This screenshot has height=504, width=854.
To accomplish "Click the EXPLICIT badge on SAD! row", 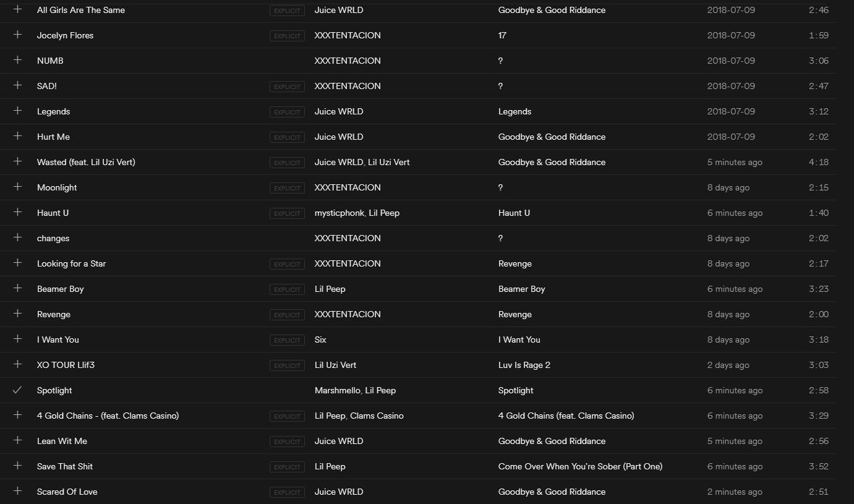I will 287,87.
